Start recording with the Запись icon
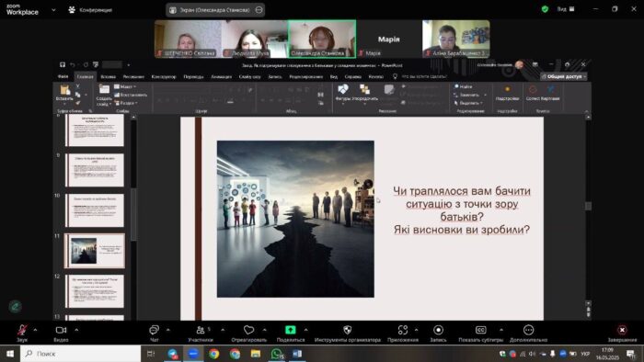 (x=438, y=330)
